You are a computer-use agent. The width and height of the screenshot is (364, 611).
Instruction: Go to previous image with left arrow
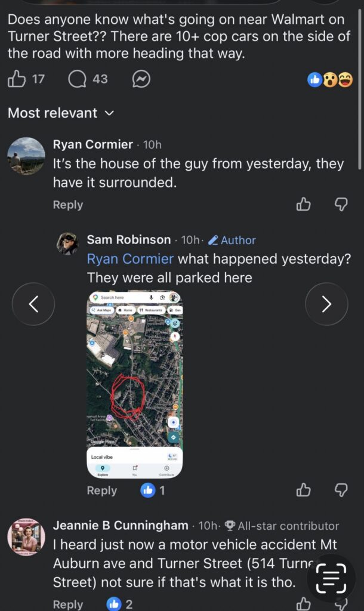click(x=33, y=304)
